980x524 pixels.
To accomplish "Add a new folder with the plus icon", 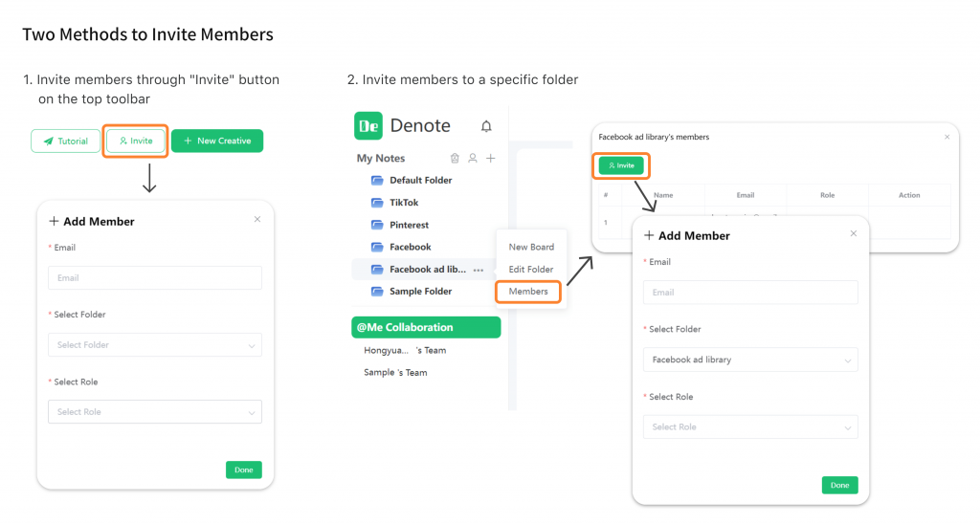I will click(x=491, y=158).
